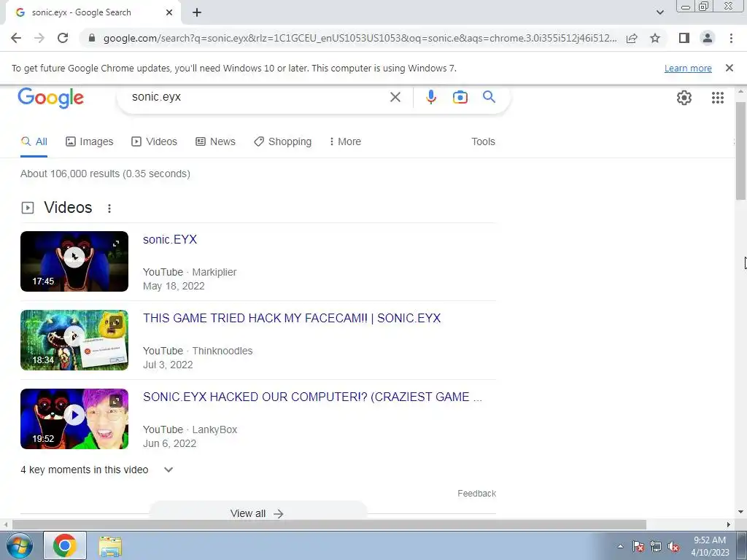Search by image with camera icon
The height and width of the screenshot is (560, 747).
point(460,97)
